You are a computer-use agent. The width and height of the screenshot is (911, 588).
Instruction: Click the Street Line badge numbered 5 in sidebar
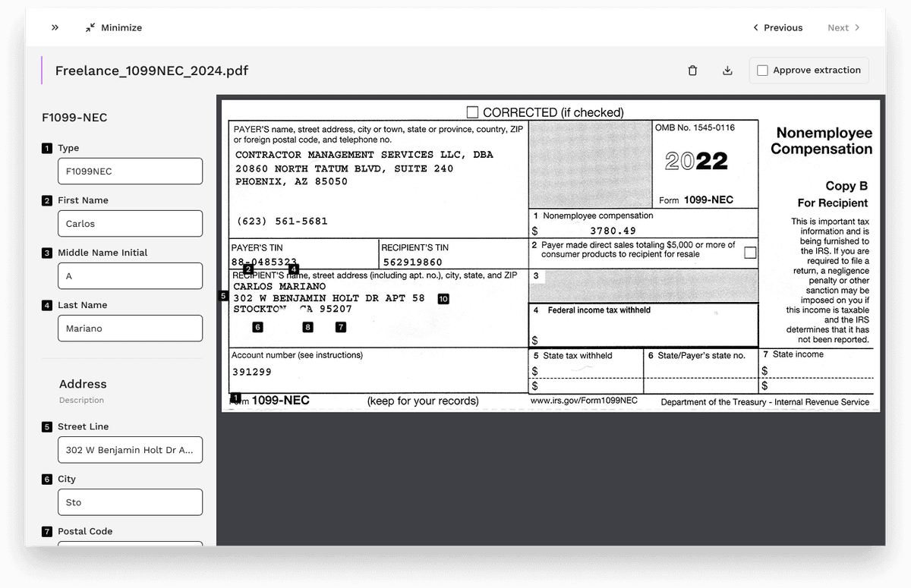47,427
